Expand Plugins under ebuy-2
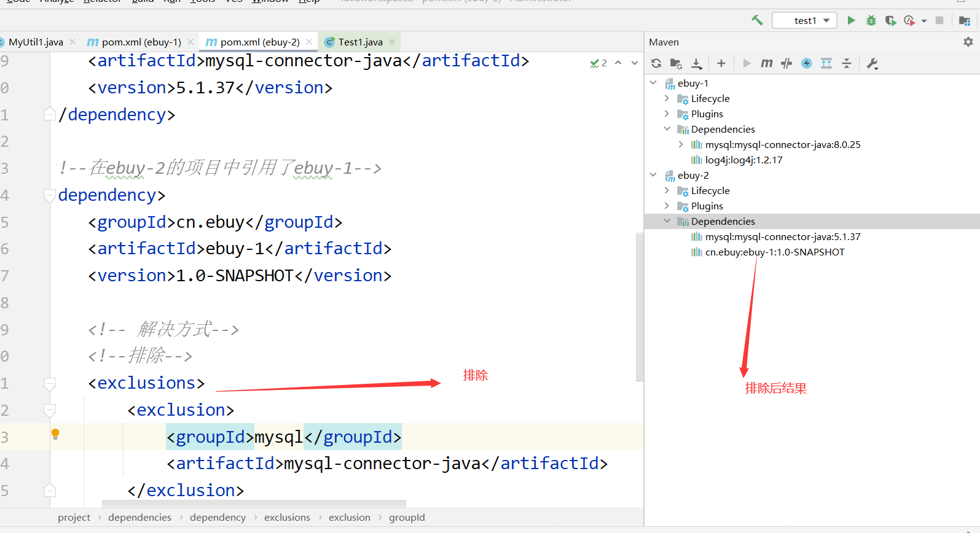Screen dimensions: 980x533 click(667, 206)
